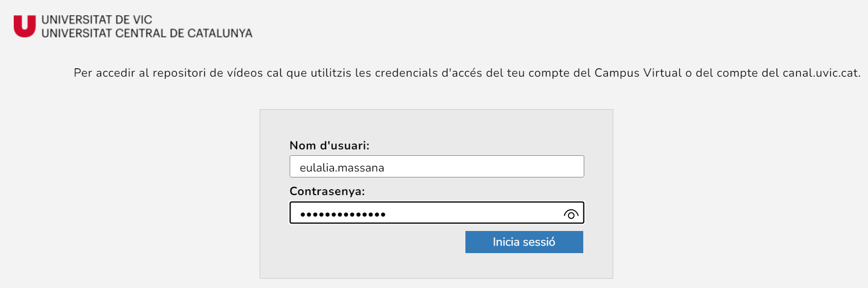The image size is (868, 288).
Task: Show password using the eye icon
Action: coord(571,214)
